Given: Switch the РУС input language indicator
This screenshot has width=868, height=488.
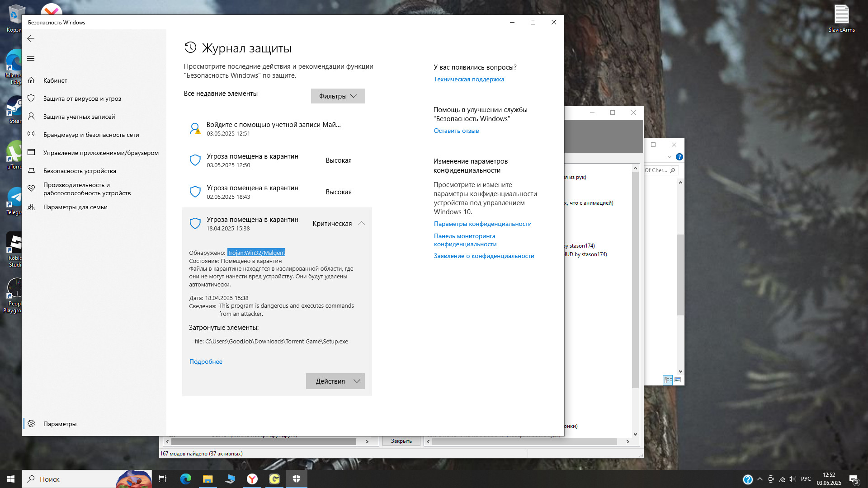Looking at the screenshot, I should (806, 479).
